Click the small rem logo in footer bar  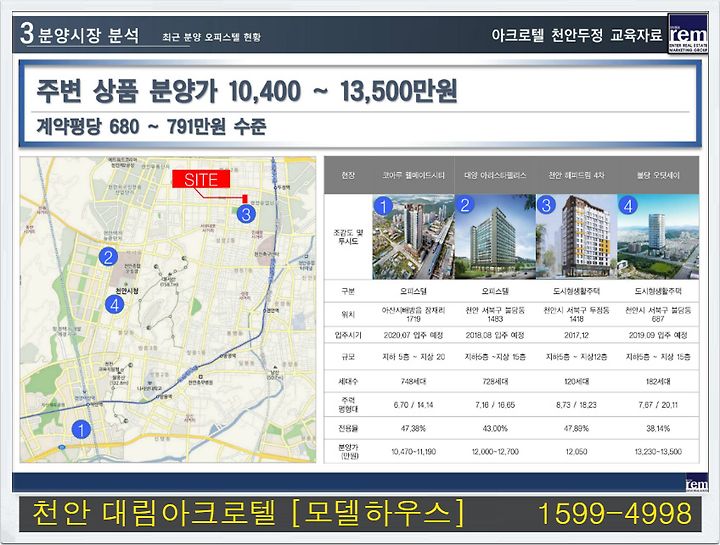coord(697,484)
